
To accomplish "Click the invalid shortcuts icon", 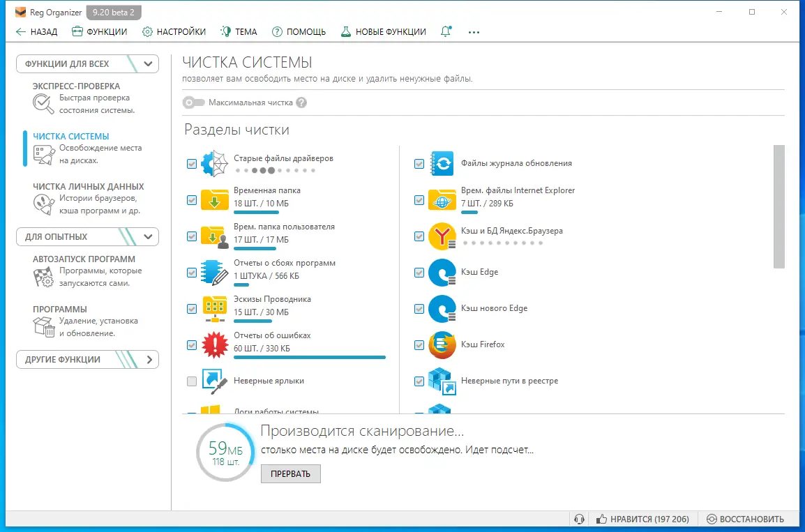I will 214,381.
